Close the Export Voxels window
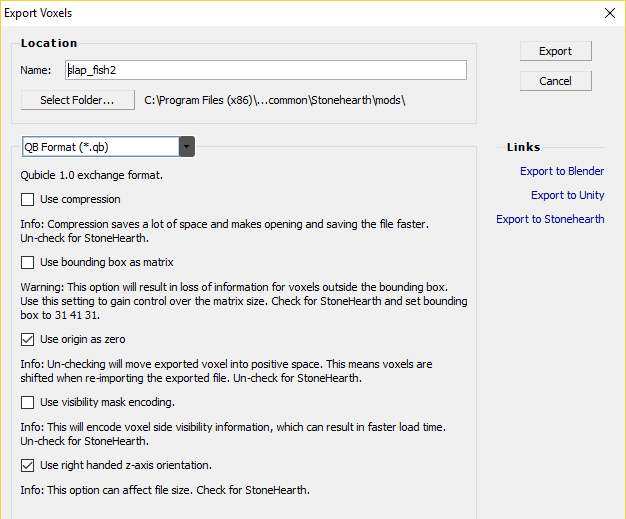 pyautogui.click(x=610, y=13)
